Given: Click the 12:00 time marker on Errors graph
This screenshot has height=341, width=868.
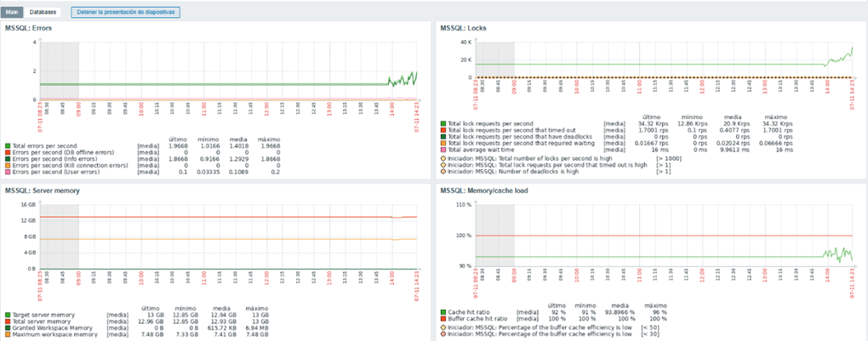Looking at the screenshot, I should pos(265,110).
